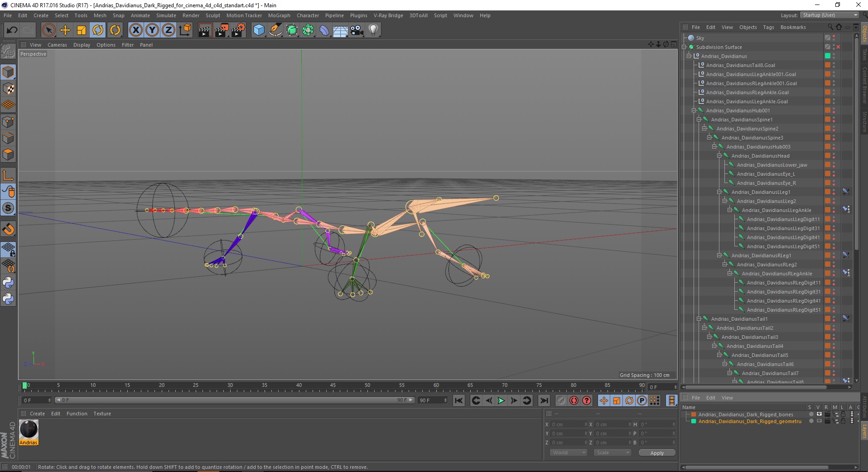This screenshot has height=472, width=868.
Task: Go to start of animation
Action: (x=459, y=400)
